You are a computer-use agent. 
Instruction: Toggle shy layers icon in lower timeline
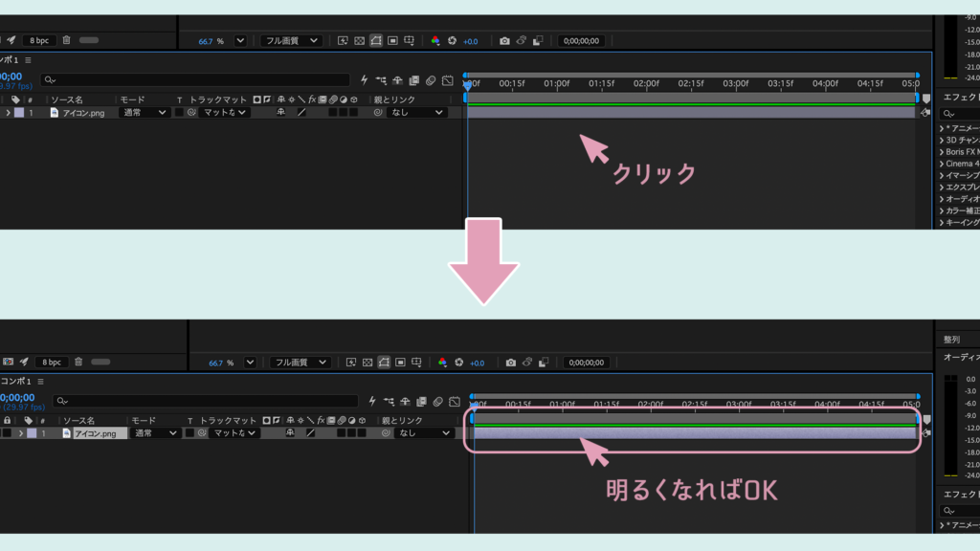point(405,401)
